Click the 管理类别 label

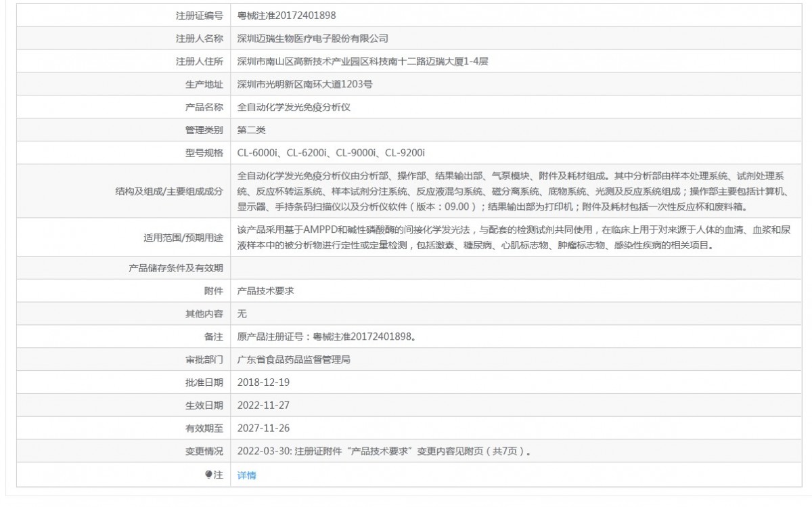point(204,130)
